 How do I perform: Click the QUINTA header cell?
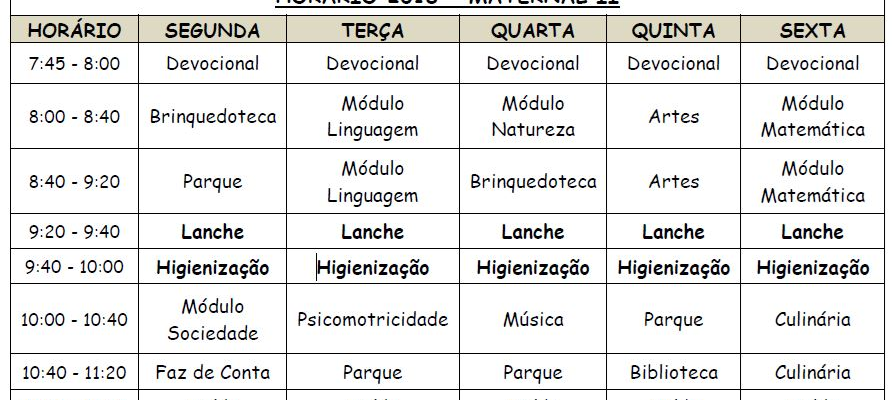click(x=674, y=29)
